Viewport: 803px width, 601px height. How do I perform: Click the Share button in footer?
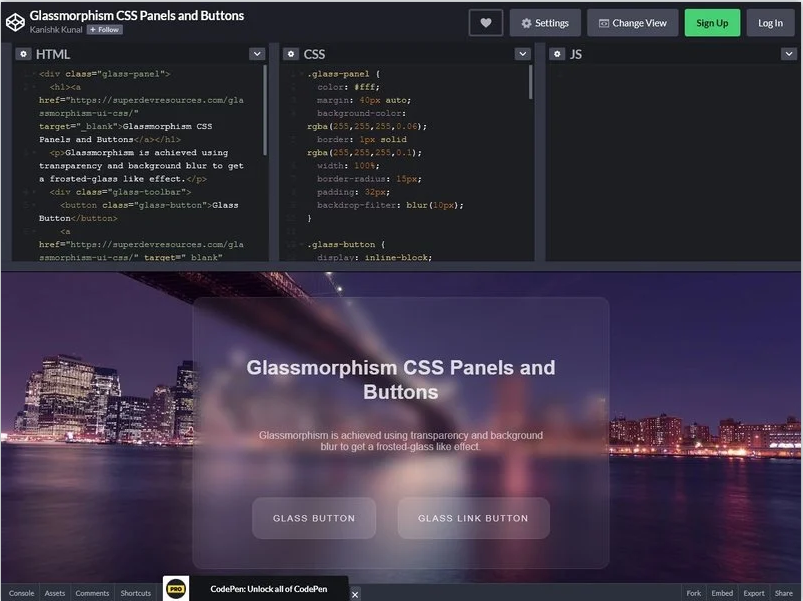784,593
